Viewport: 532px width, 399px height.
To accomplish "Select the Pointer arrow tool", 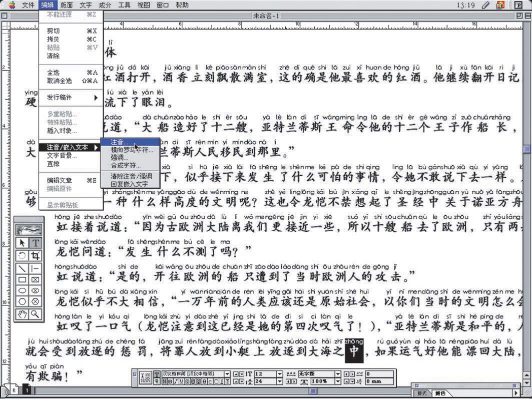I will pos(22,243).
